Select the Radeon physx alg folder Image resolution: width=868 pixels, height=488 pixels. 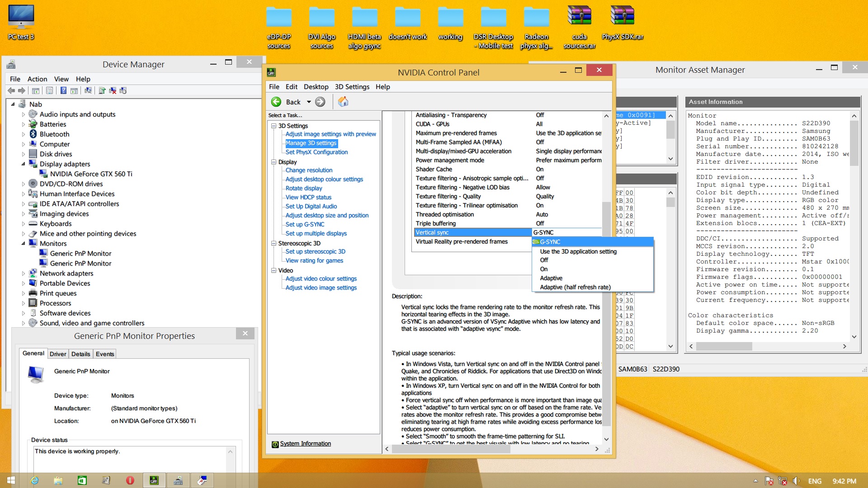coord(536,27)
